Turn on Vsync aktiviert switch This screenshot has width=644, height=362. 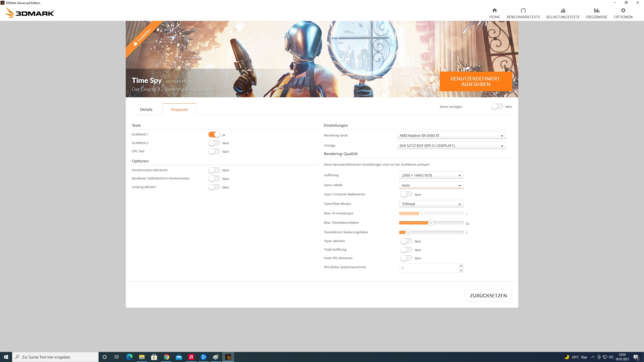pyautogui.click(x=406, y=241)
